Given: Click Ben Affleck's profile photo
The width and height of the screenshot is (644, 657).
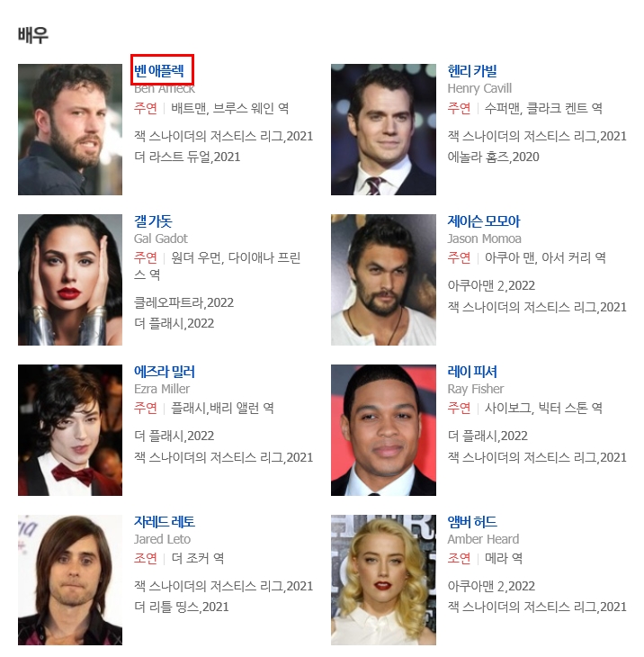Looking at the screenshot, I should click(70, 130).
